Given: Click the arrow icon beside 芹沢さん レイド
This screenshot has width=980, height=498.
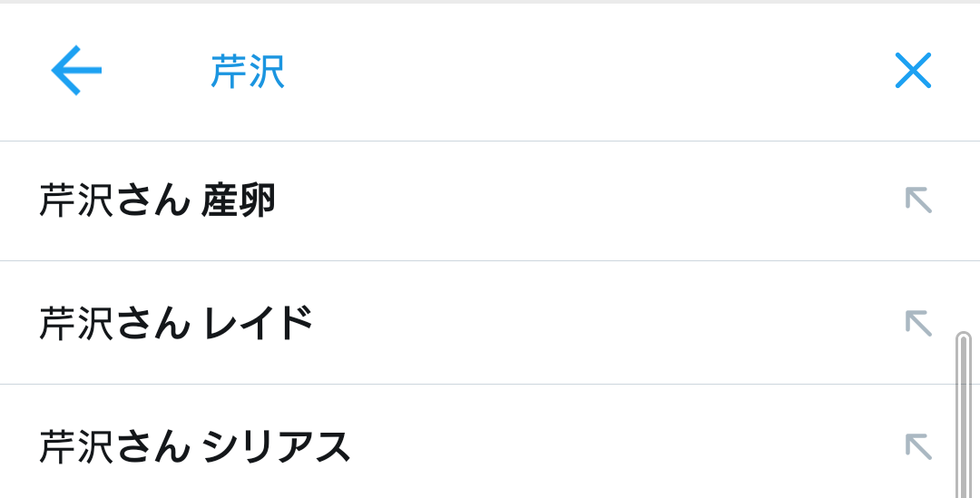Looking at the screenshot, I should pyautogui.click(x=918, y=323).
